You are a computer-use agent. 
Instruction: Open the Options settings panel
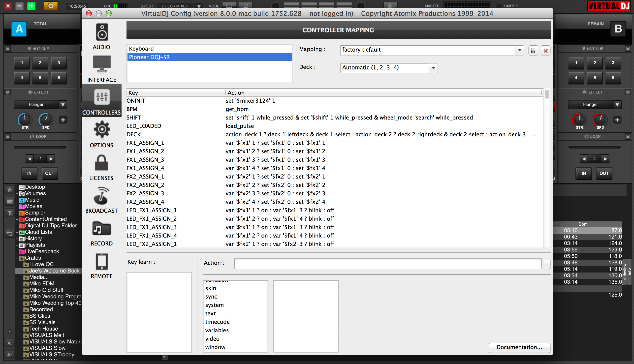101,135
